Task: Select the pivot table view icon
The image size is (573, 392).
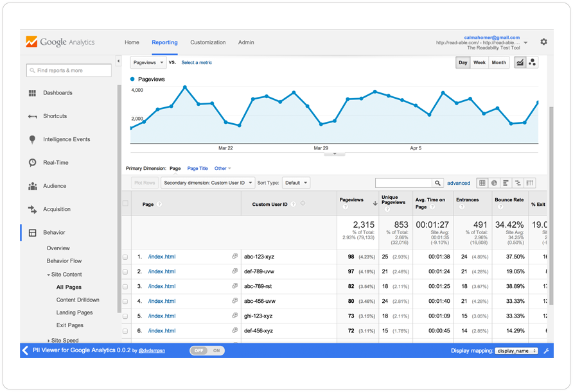Action: (x=530, y=183)
